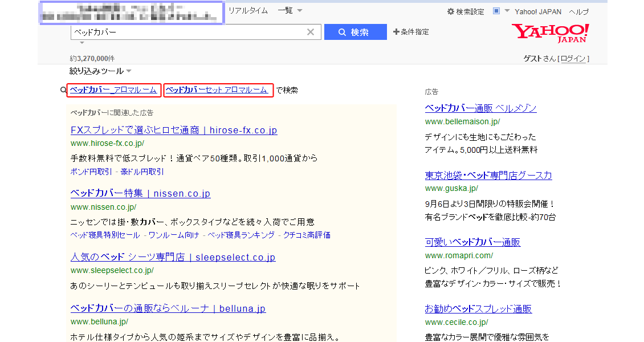644x342 pixels.
Task: Open ベッド寝具ランキング sublink
Action: tap(241, 235)
